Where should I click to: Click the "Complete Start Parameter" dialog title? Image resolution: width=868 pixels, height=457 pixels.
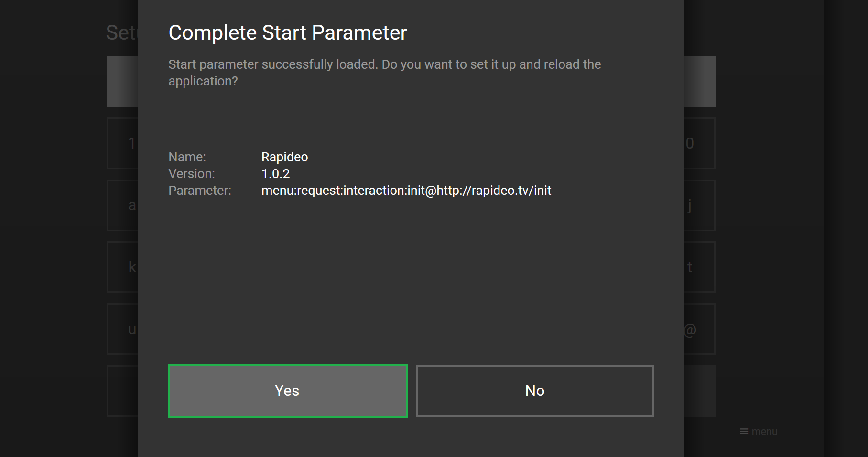[288, 33]
